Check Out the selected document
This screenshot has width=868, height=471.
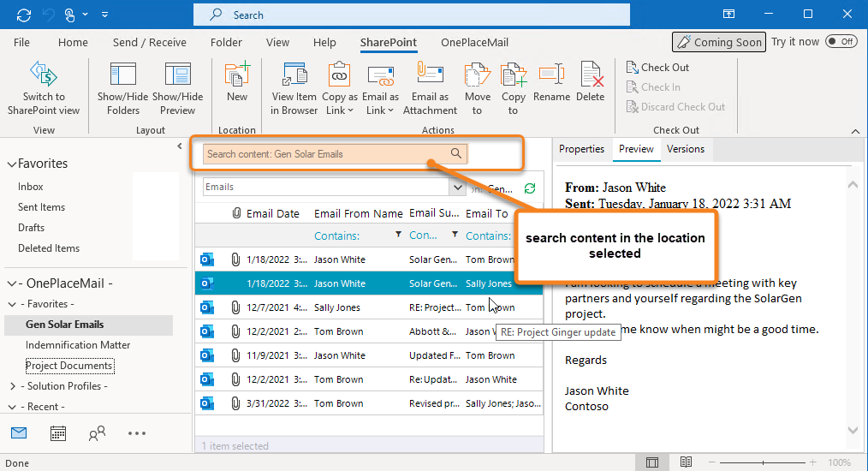coord(657,67)
